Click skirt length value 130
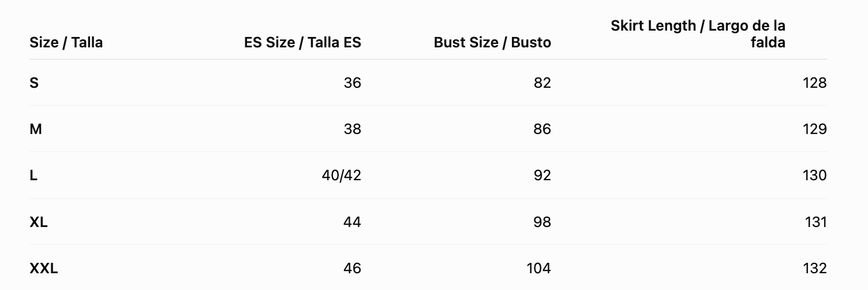 tap(815, 175)
